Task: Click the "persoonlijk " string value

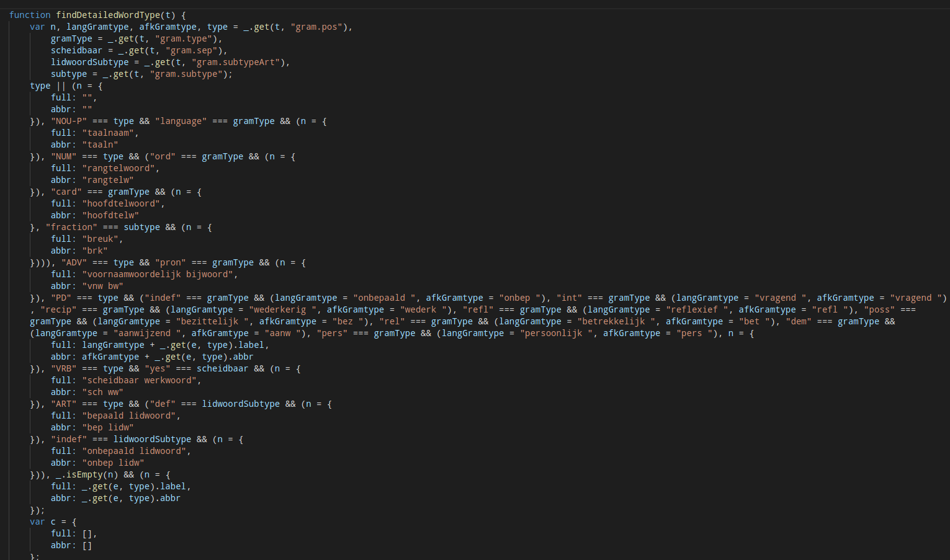Action: (554, 333)
